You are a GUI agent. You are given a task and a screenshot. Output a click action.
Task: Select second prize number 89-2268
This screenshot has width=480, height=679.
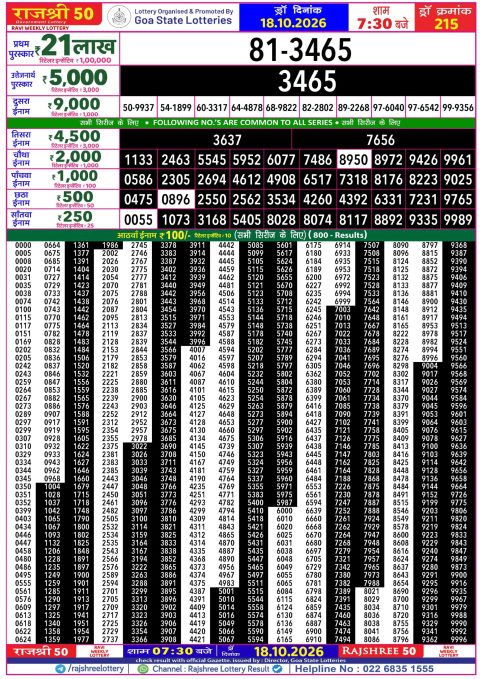[x=354, y=107]
